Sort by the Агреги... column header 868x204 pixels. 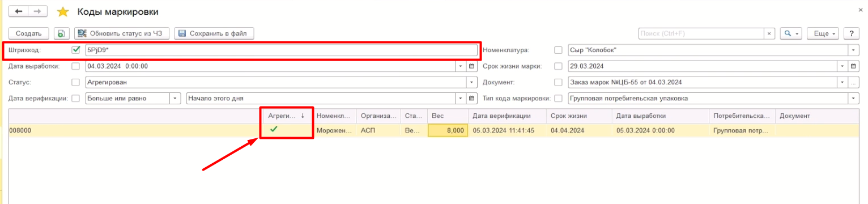click(x=287, y=116)
